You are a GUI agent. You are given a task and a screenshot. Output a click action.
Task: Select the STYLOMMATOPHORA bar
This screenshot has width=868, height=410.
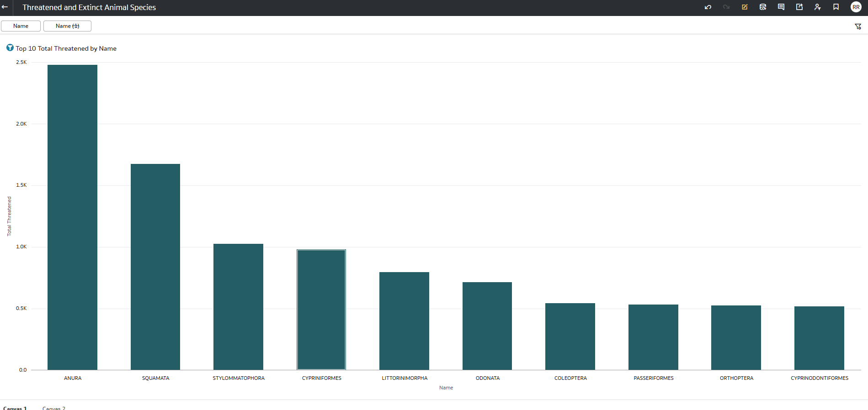[x=238, y=307]
